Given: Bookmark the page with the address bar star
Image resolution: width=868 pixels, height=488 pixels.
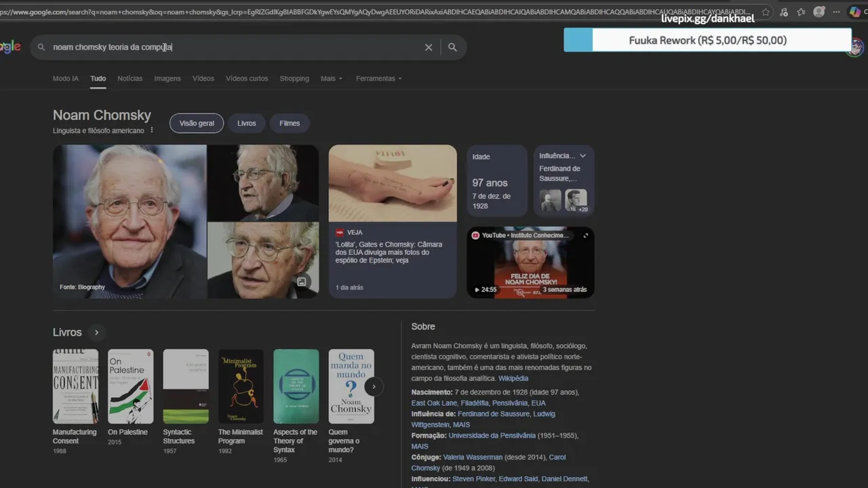Looking at the screenshot, I should [x=766, y=12].
